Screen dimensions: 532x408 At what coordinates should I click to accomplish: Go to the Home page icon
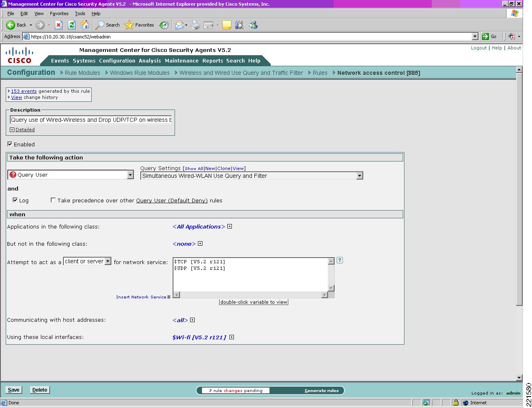click(85, 25)
